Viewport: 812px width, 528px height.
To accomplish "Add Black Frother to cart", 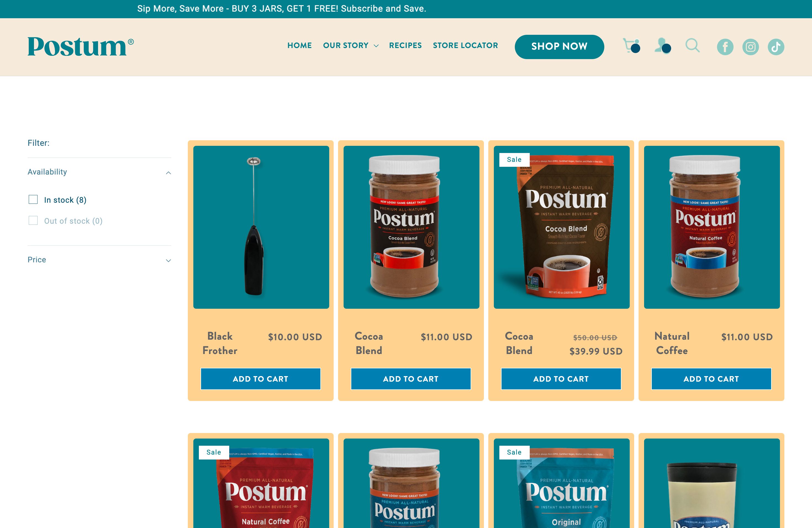I will (261, 379).
